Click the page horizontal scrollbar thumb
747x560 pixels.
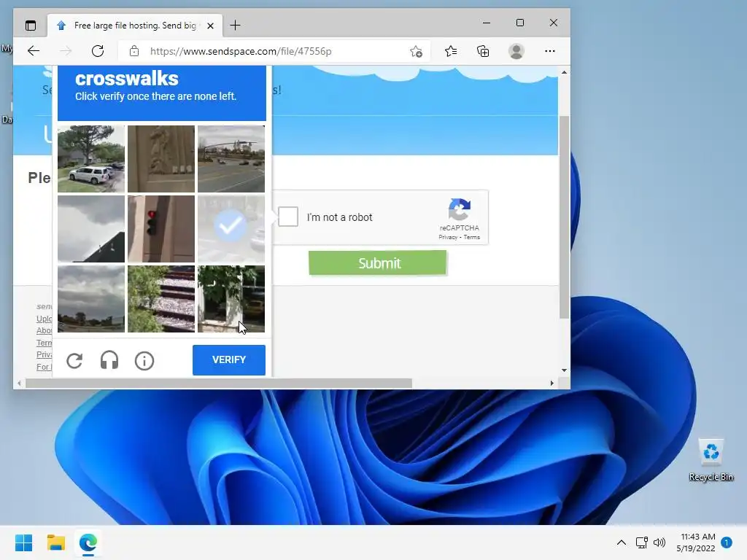[219, 384]
